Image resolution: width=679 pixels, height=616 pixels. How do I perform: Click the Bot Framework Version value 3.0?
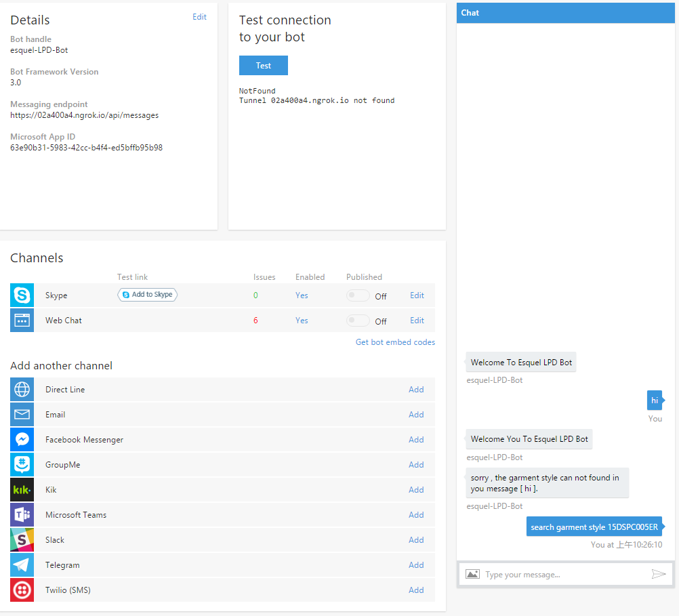pos(16,82)
